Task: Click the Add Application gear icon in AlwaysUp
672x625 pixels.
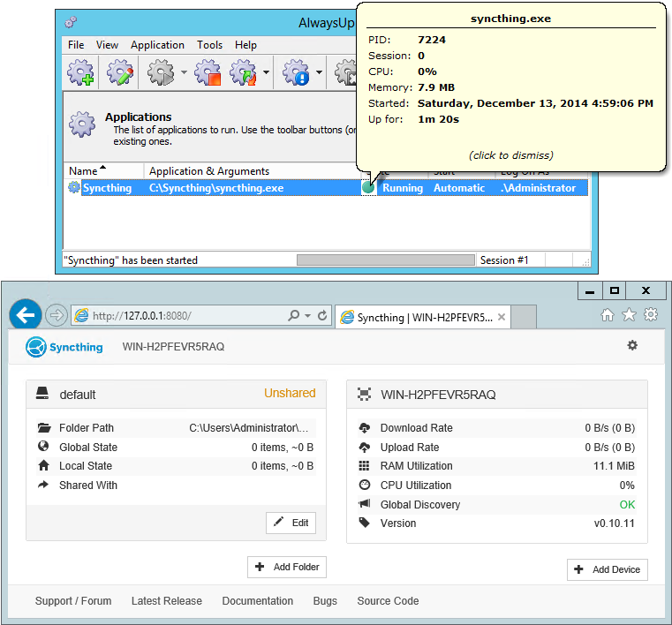Action: [80, 72]
